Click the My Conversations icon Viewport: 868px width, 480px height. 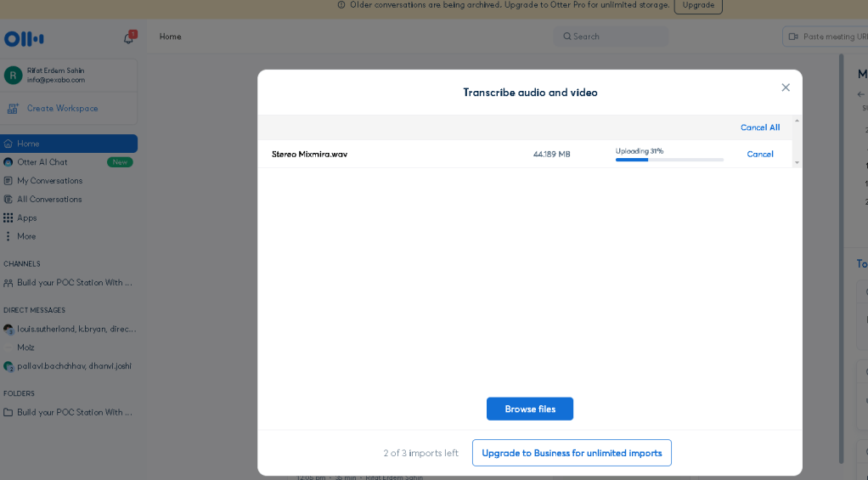8,180
